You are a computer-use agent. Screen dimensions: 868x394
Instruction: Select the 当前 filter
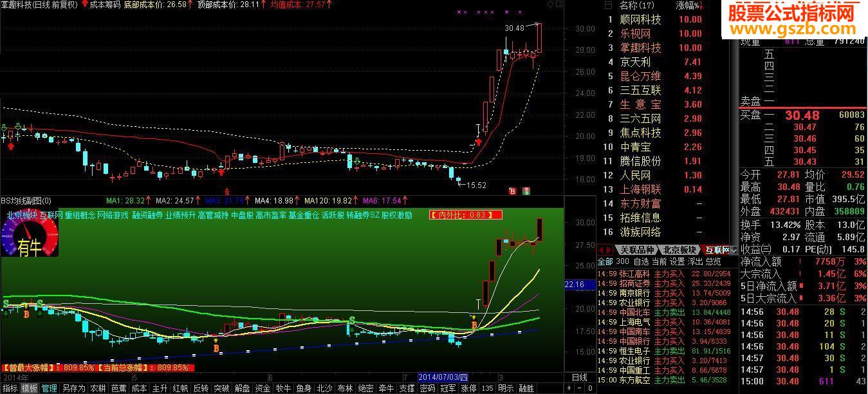click(x=659, y=261)
